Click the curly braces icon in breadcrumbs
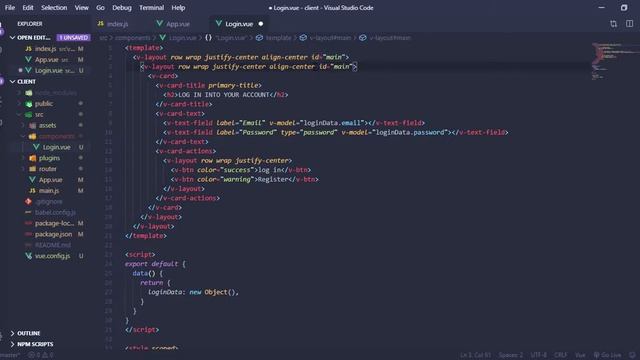This screenshot has width=640, height=360. (x=208, y=38)
